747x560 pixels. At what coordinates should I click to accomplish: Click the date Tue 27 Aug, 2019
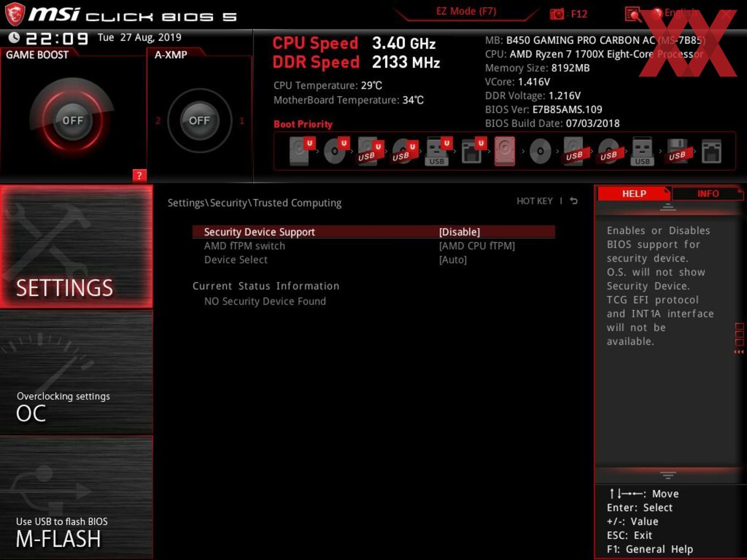click(x=140, y=37)
